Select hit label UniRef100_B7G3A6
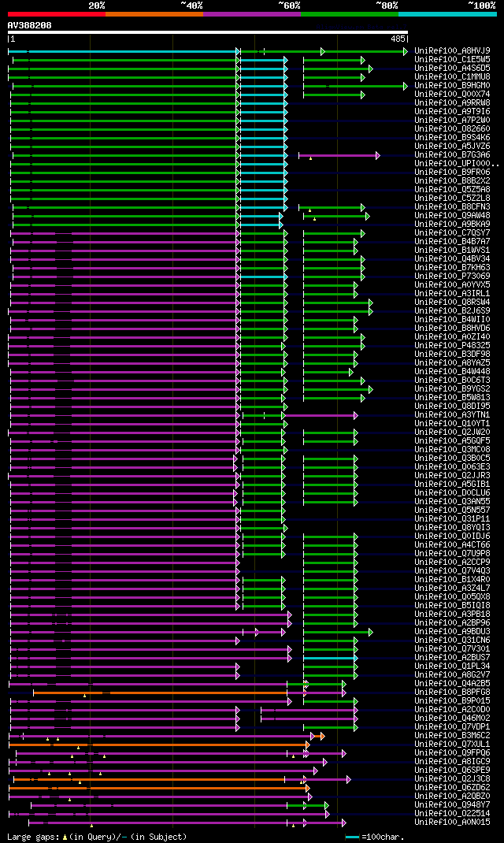 [x=452, y=155]
